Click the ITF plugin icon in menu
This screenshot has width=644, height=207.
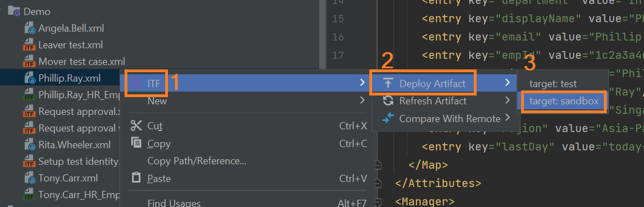136,83
